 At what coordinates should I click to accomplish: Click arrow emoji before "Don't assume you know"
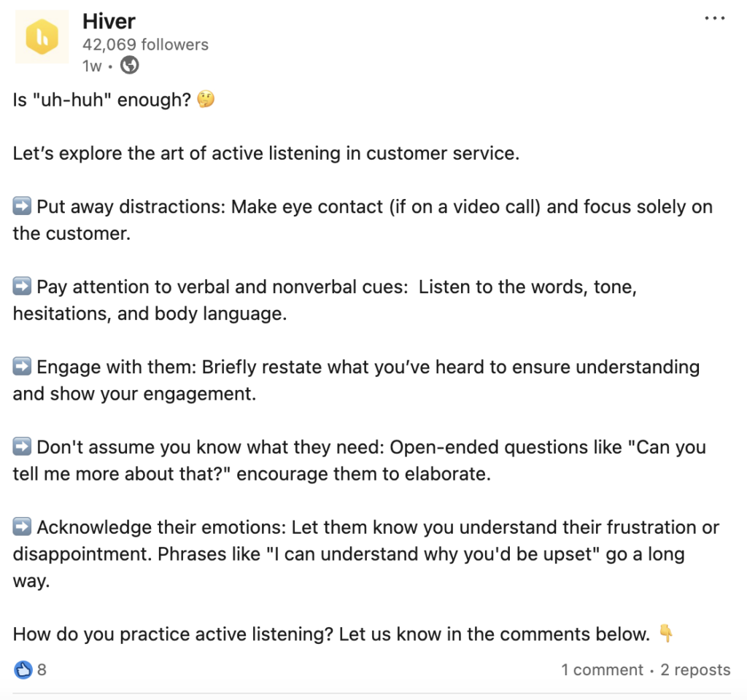pyautogui.click(x=20, y=446)
